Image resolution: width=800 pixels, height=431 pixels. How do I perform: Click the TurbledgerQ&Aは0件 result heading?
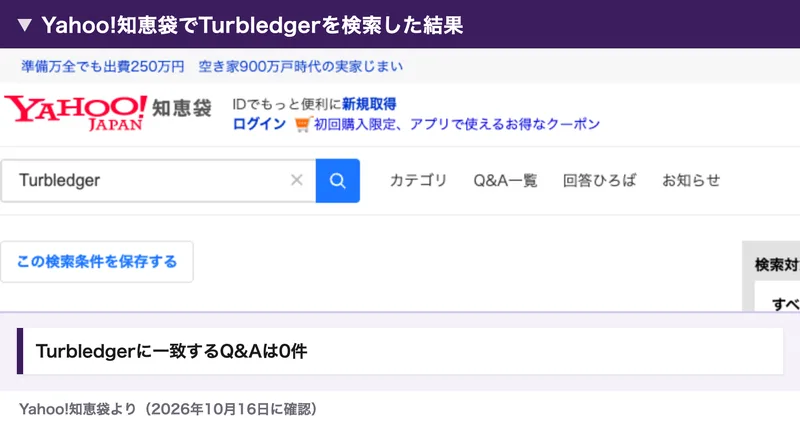[x=171, y=351]
